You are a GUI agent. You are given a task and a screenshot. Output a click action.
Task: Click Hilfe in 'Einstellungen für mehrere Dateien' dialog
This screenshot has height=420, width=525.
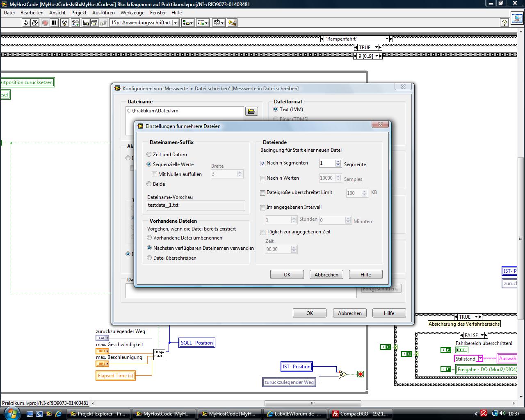[366, 275]
